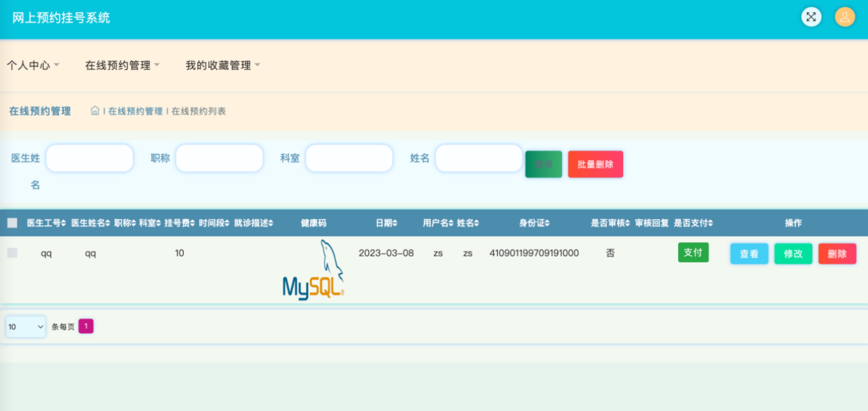Click the 健康码 column header

[x=314, y=223]
